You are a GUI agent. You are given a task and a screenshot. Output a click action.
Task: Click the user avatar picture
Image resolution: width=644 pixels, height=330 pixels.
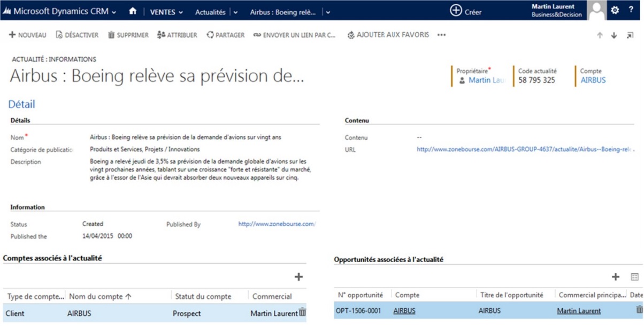pyautogui.click(x=596, y=10)
